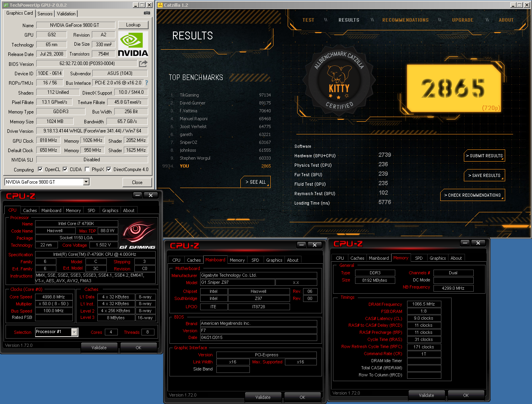
Task: Click OK in the CPU-Z Mainboard window
Action: (x=302, y=397)
